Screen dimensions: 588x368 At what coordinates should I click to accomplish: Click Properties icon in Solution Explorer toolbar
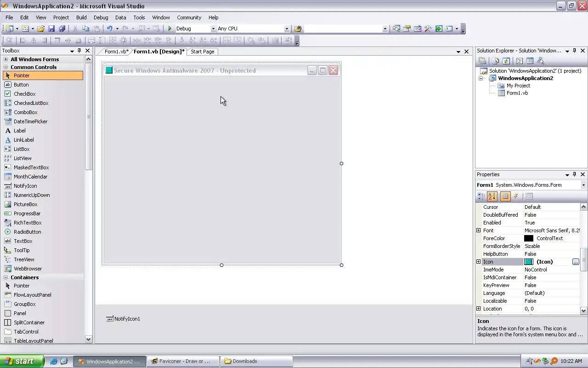(x=482, y=61)
